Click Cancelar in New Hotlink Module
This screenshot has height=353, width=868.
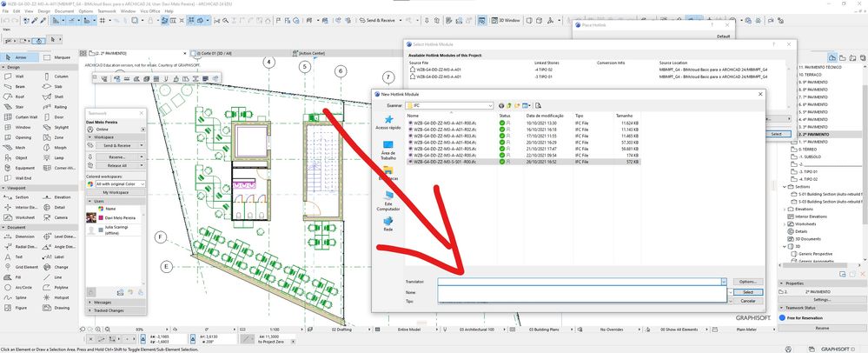coord(748,301)
